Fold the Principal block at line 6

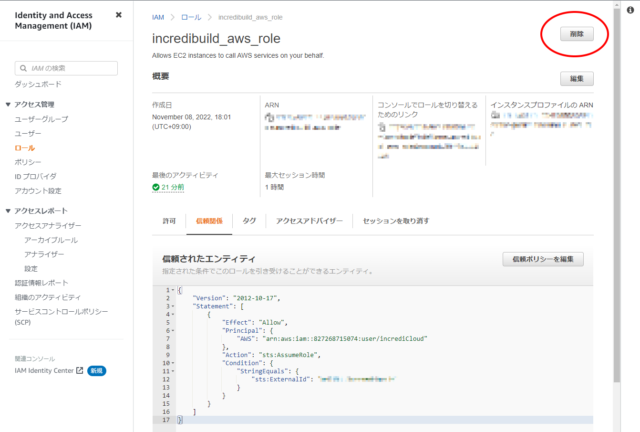tap(173, 331)
